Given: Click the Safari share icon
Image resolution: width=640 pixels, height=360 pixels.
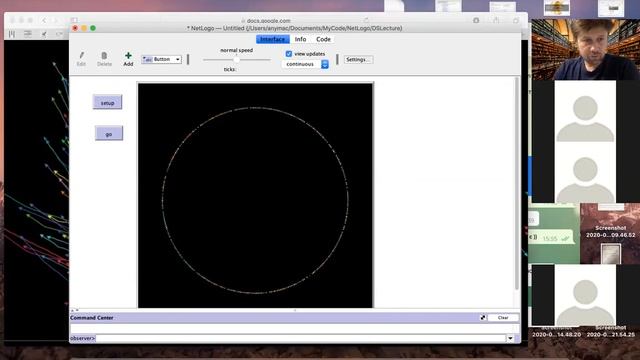Looking at the screenshot, I should [496, 20].
